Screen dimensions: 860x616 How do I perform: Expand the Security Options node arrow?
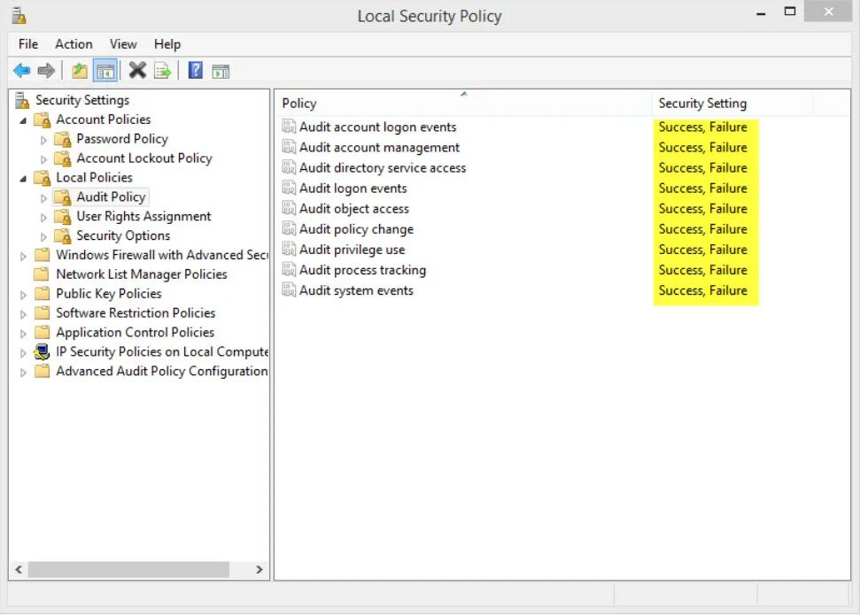click(43, 237)
